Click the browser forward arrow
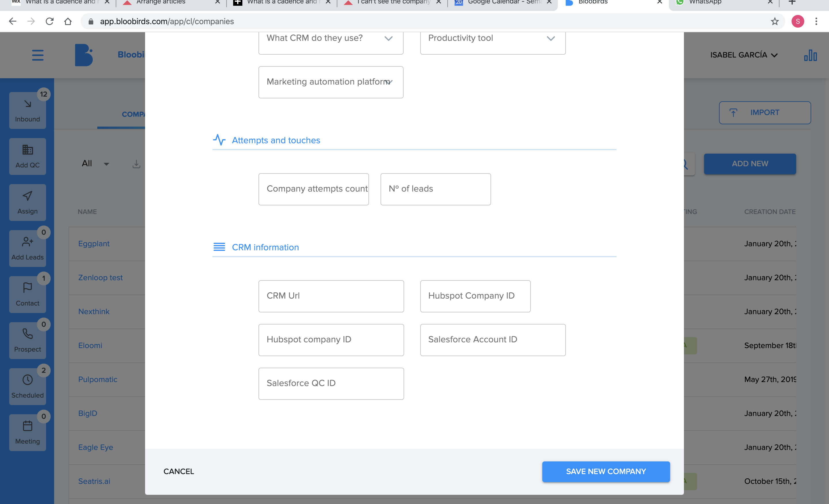 (31, 22)
